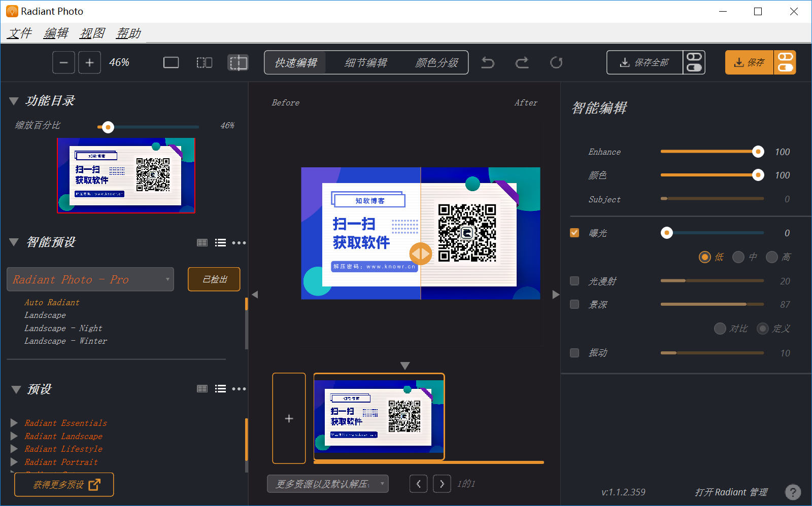The width and height of the screenshot is (812, 506).
Task: Go to the next image
Action: 442,484
